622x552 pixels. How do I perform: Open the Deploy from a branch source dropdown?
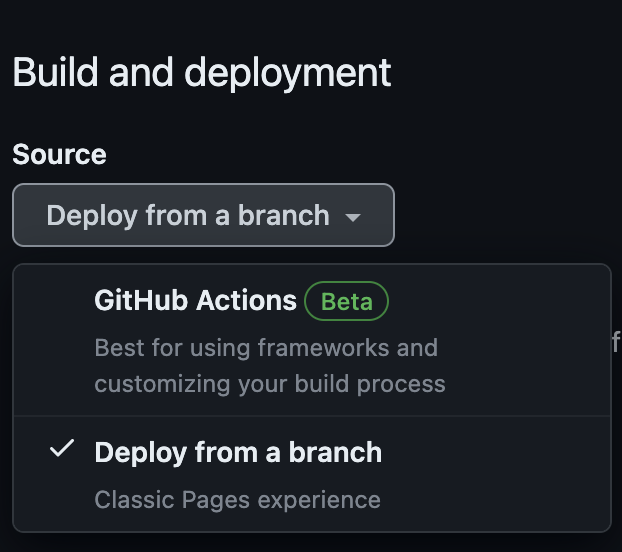point(203,215)
